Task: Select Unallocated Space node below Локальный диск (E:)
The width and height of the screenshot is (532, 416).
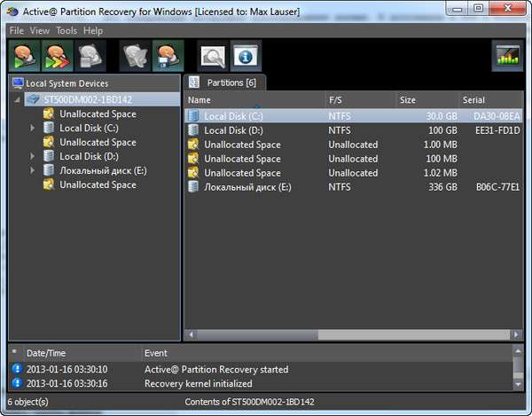Action: (x=98, y=184)
